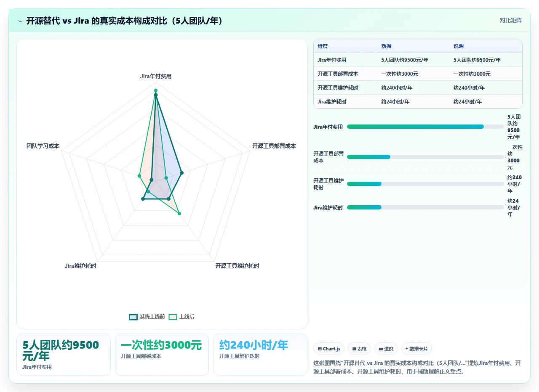Click 一次性约3000元 in the table's 数据 column

(x=400, y=74)
